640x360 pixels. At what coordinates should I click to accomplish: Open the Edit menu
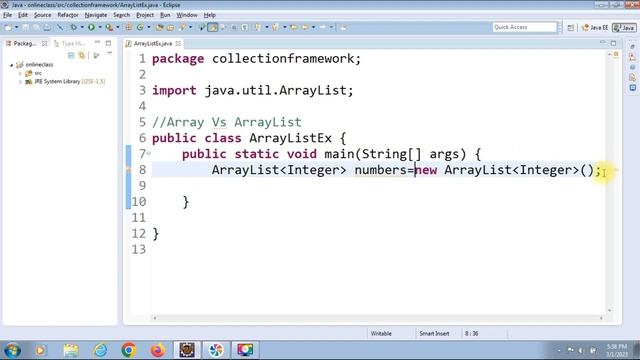pos(23,15)
